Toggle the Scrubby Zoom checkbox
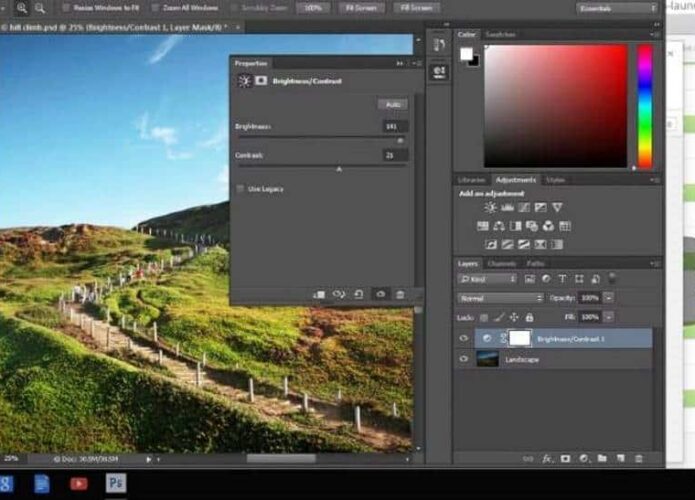This screenshot has height=500, width=695. (234, 8)
